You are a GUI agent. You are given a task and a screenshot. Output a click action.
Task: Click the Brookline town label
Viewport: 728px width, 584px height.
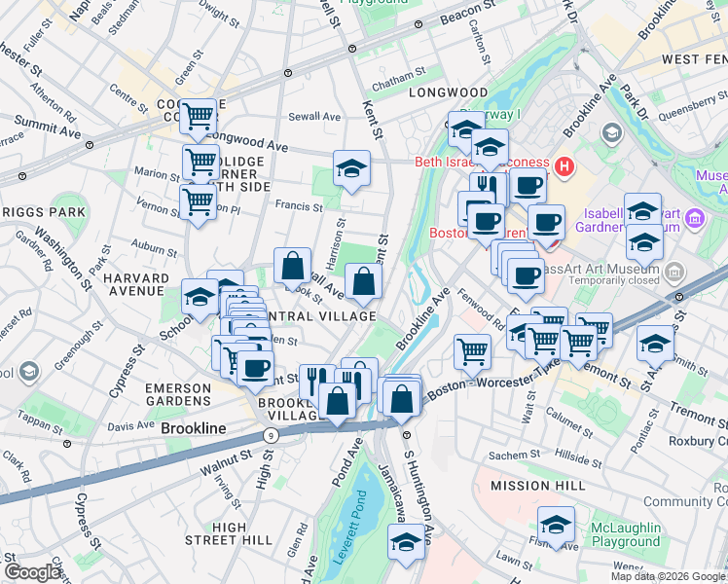pyautogui.click(x=194, y=428)
